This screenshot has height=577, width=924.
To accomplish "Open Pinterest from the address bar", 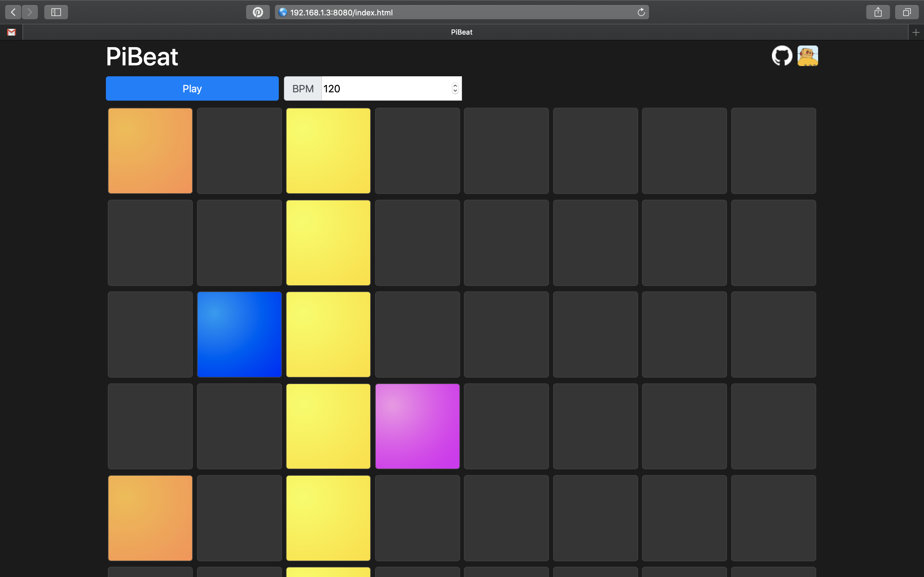I will pos(258,12).
